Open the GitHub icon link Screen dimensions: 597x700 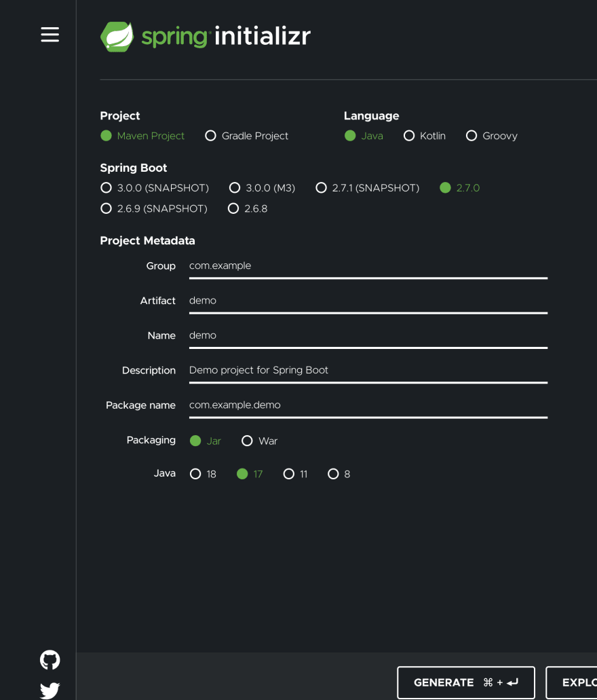pos(50,660)
